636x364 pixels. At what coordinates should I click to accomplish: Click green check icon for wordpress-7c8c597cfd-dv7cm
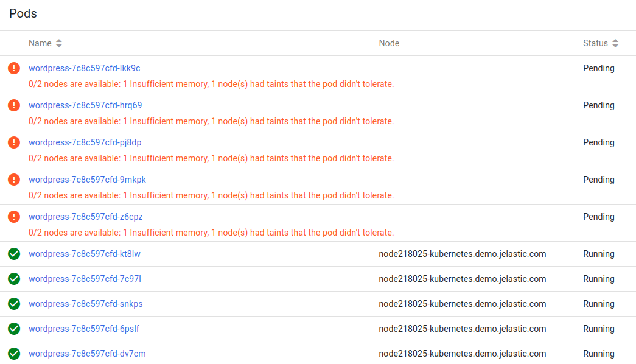(14, 354)
